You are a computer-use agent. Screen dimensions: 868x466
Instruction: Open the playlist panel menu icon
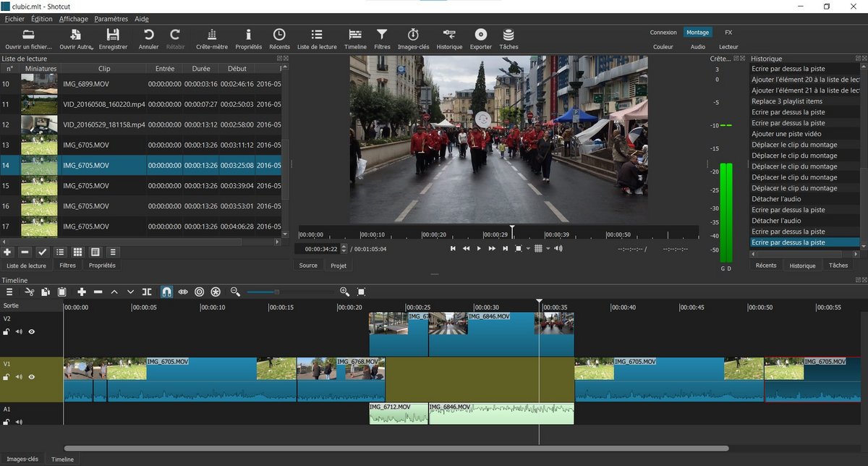(x=113, y=252)
